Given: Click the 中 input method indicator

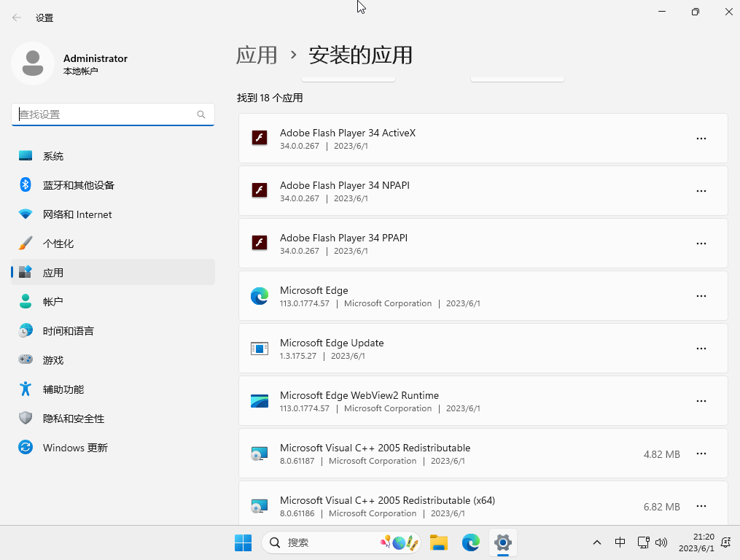Looking at the screenshot, I should 620,542.
